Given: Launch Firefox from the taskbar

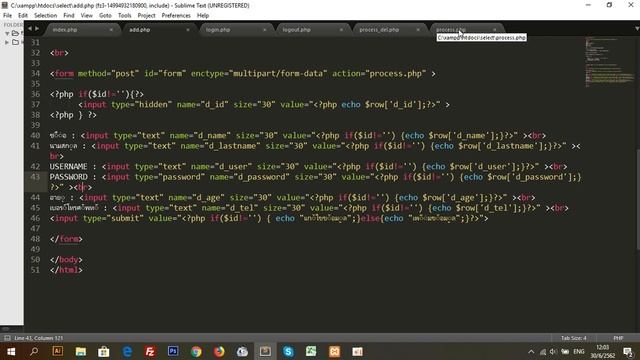Looking at the screenshot, I should click(x=219, y=351).
